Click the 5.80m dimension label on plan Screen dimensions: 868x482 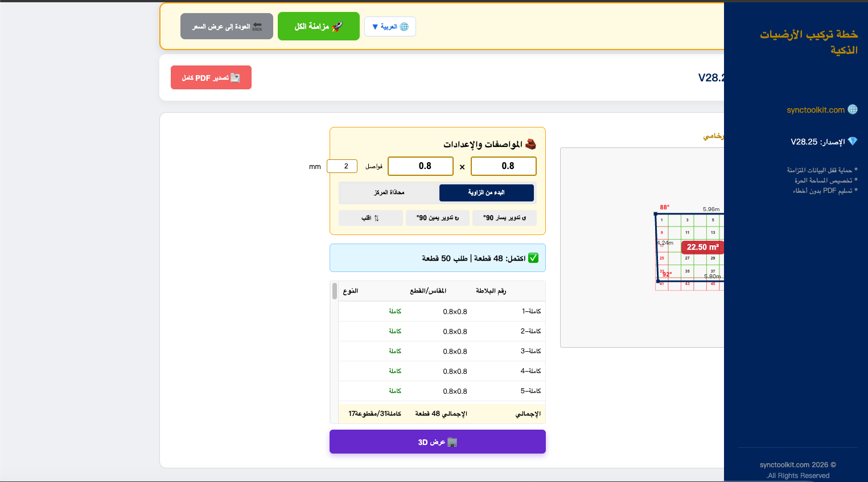coord(713,277)
